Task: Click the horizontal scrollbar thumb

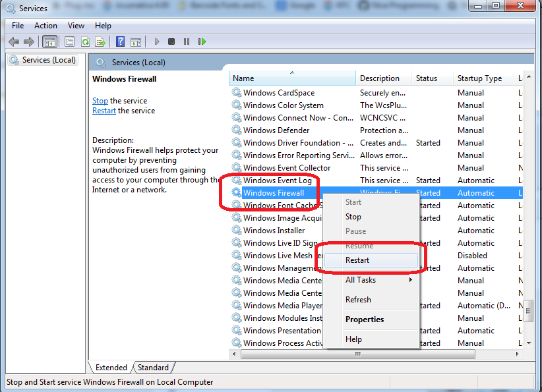Action: click(358, 354)
